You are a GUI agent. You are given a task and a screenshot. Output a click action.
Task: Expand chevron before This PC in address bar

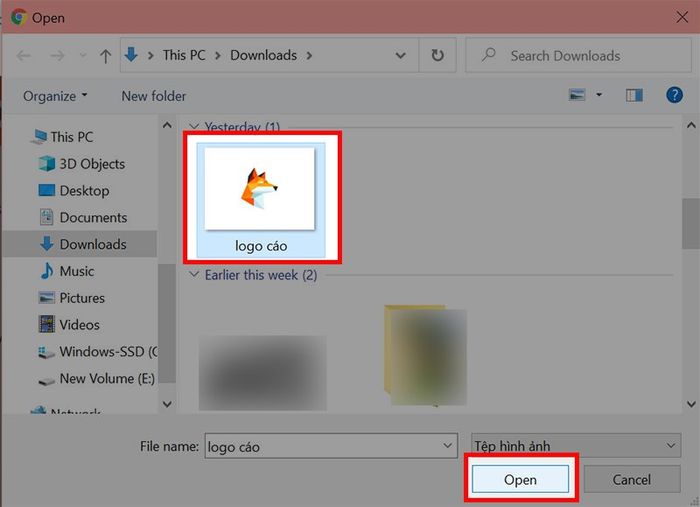point(150,56)
